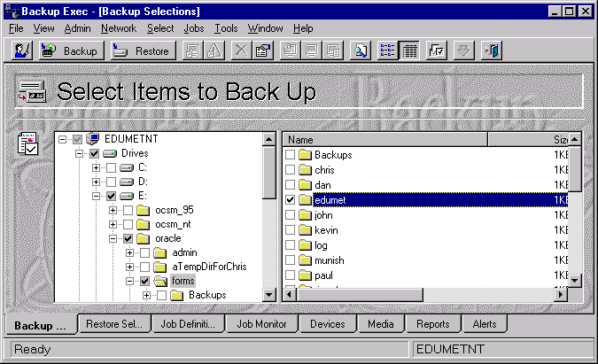Collapse the oracle folder node
This screenshot has width=598, height=364.
(x=113, y=238)
